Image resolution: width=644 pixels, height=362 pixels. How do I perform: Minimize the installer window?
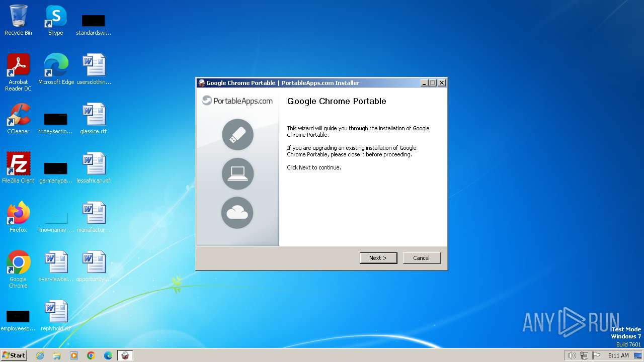tap(424, 83)
